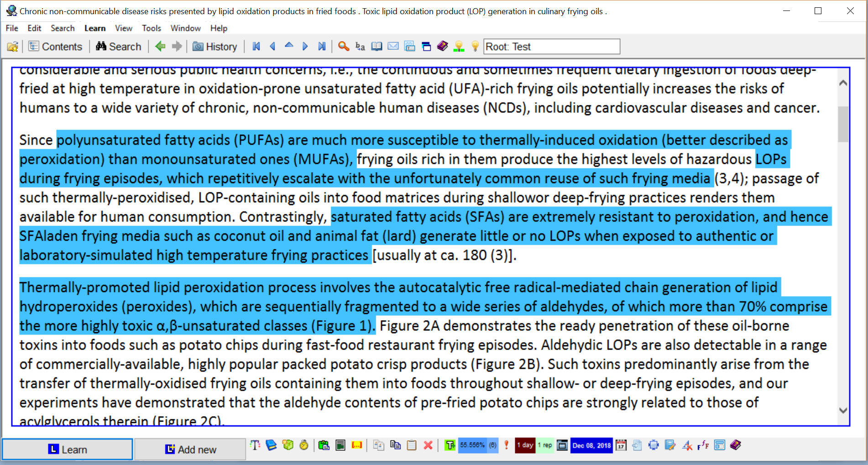
Task: Click the colorful T text formatting icon
Action: point(255,445)
